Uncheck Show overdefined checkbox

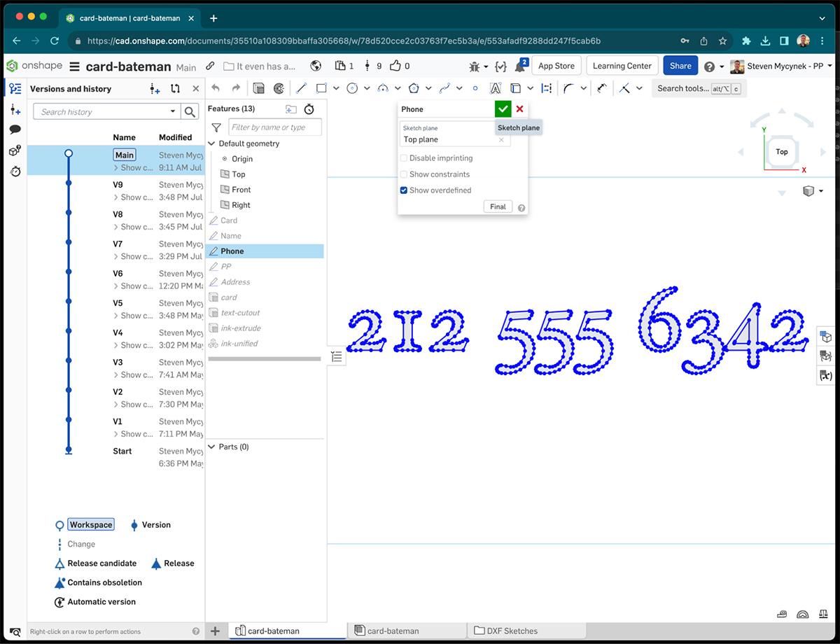tap(404, 190)
